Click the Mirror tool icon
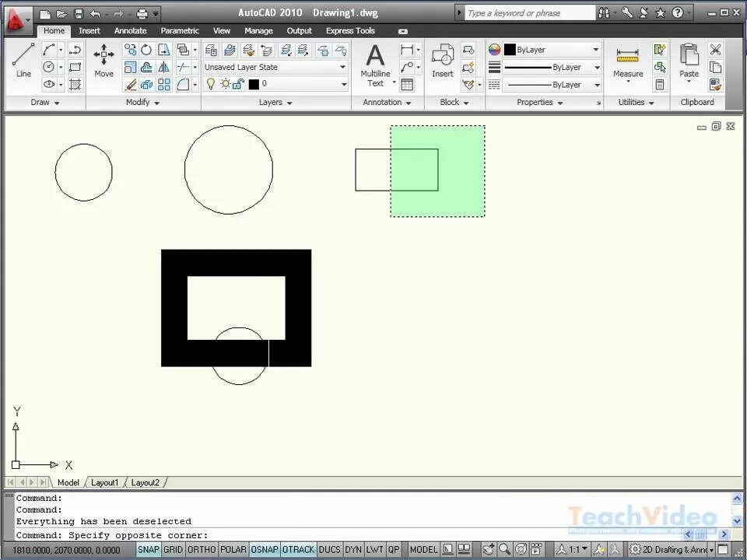 (163, 67)
